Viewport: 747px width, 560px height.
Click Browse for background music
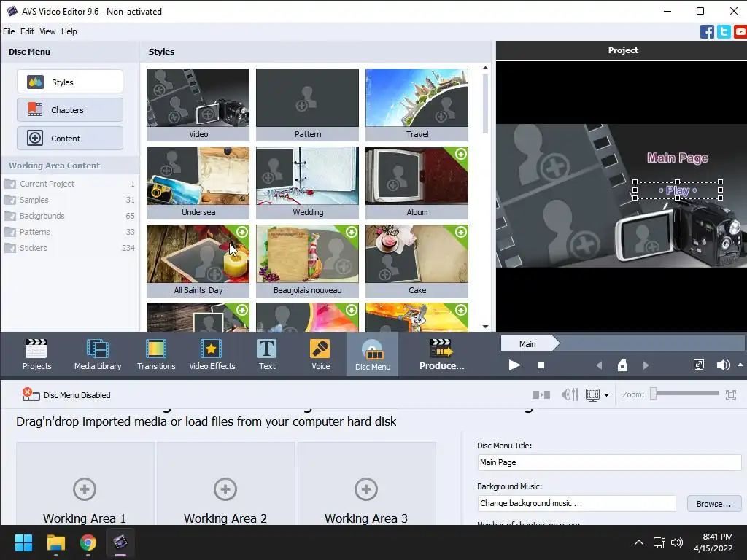(713, 503)
